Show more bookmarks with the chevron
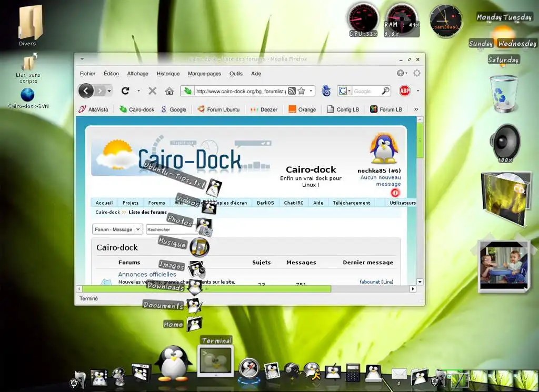 pos(416,109)
